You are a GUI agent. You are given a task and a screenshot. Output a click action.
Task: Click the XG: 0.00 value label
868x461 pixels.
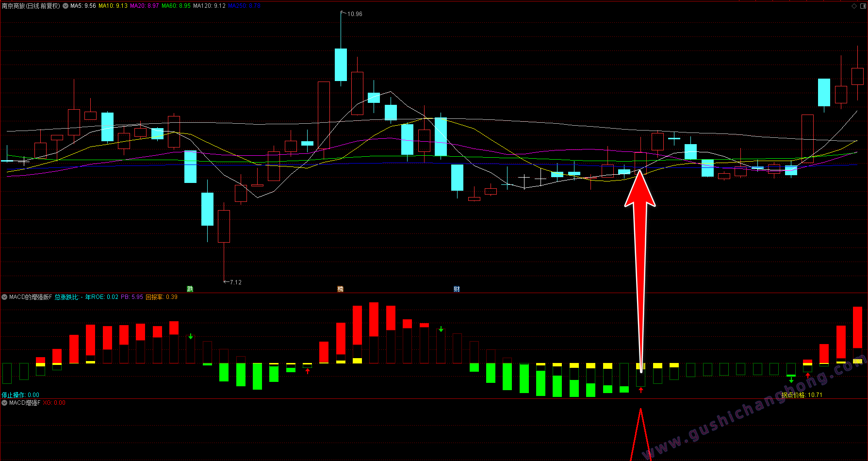pos(54,403)
